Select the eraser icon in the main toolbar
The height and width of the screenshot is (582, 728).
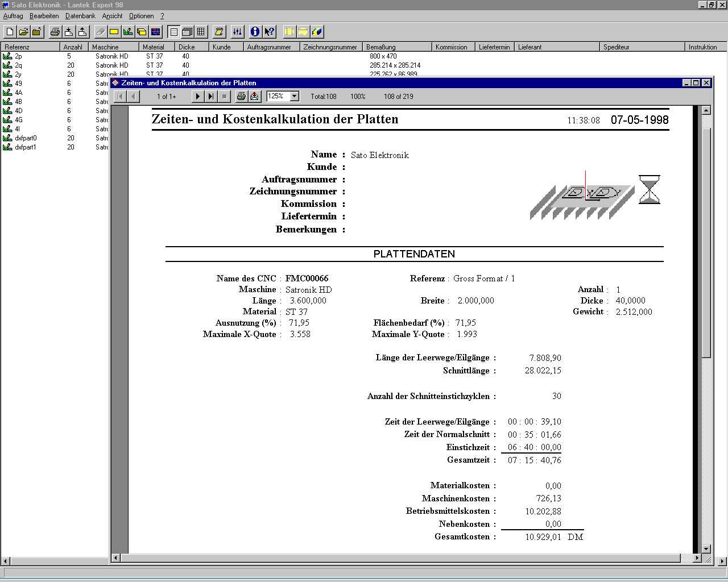click(x=101, y=32)
